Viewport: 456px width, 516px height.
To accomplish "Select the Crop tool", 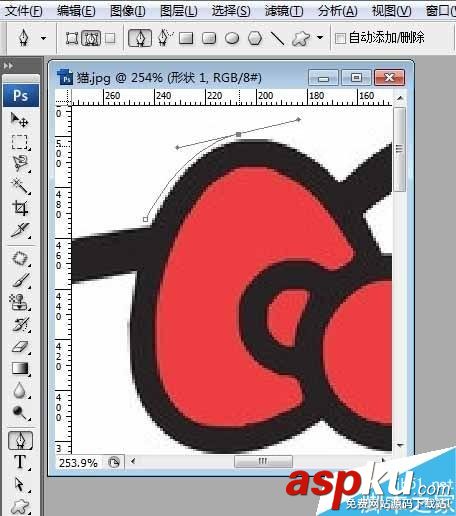I will [x=20, y=208].
